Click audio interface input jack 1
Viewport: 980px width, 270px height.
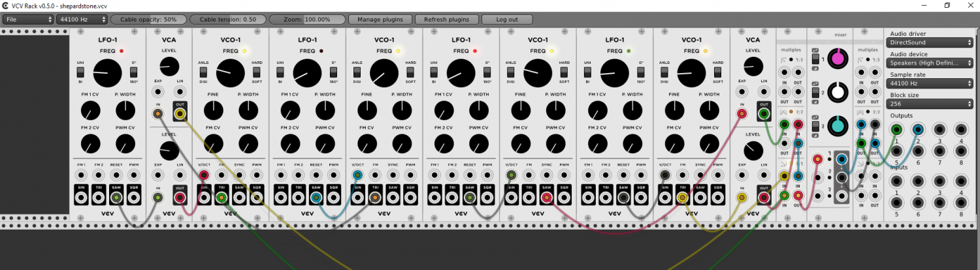click(x=896, y=181)
